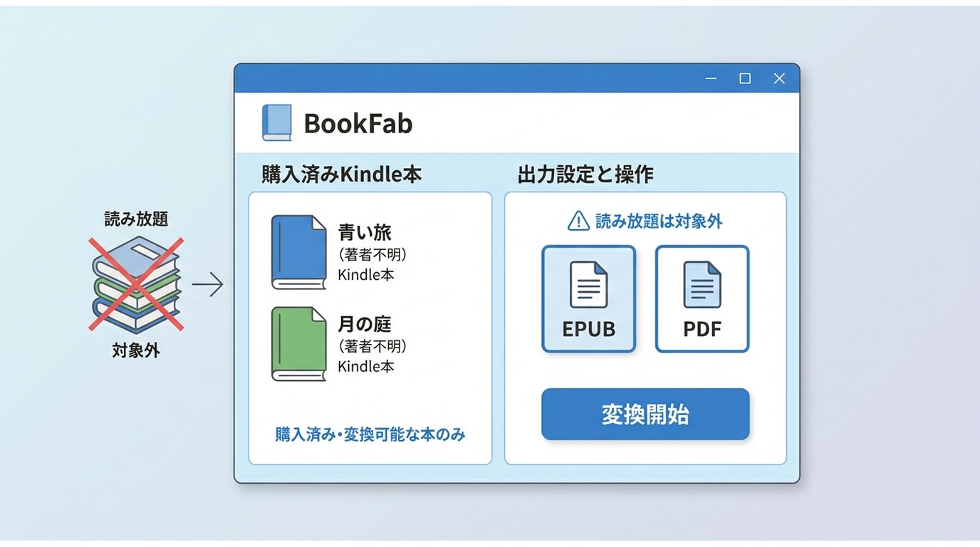This screenshot has height=547, width=980.
Task: Choose the EPUB output format
Action: pos(588,299)
